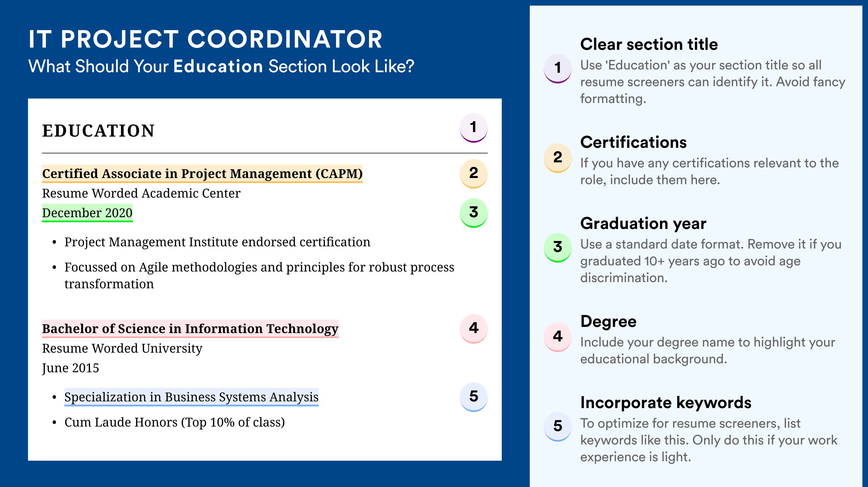868x487 pixels.
Task: Select the number 3 badge next to Graduation year
Action: click(558, 247)
